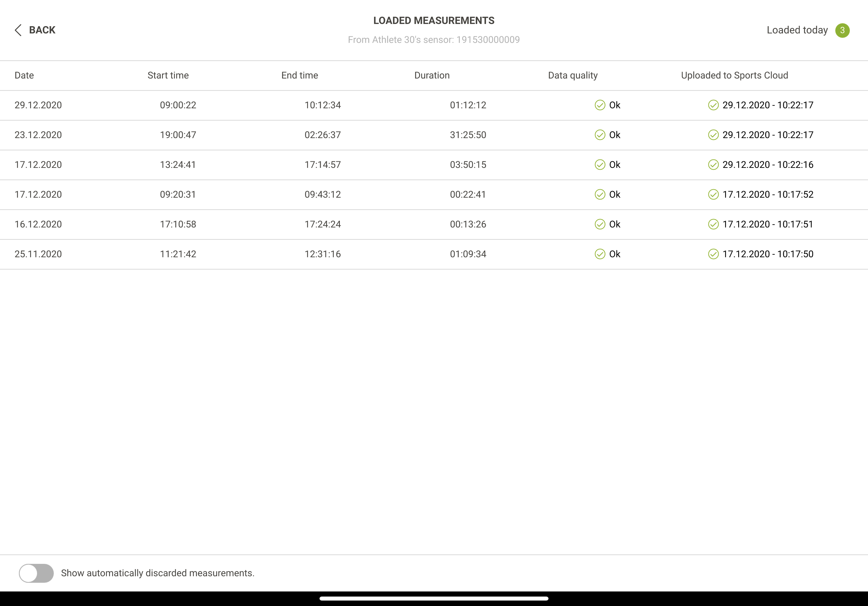Click the sensor subtitle 191530000009
This screenshot has height=606, width=868.
coord(434,40)
